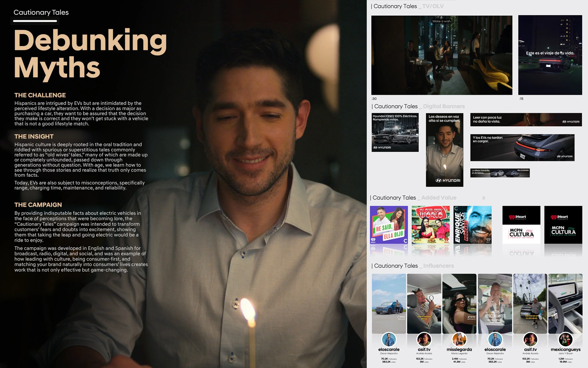
Task: Click 'Y los EVs no tardan' banner
Action: [x=522, y=148]
